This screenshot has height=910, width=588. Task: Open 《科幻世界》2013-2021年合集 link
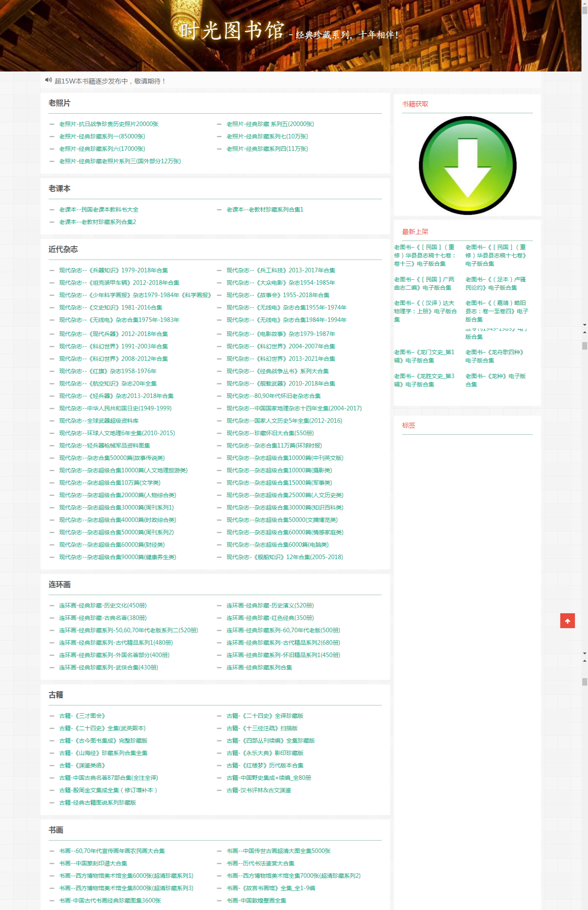coord(281,359)
